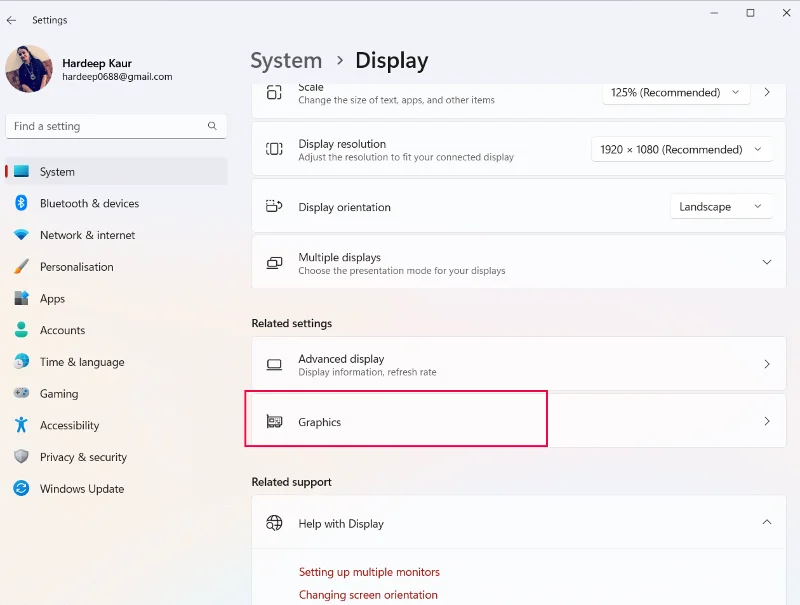This screenshot has height=605, width=800.
Task: Click the Gaming controller icon
Action: 21,393
